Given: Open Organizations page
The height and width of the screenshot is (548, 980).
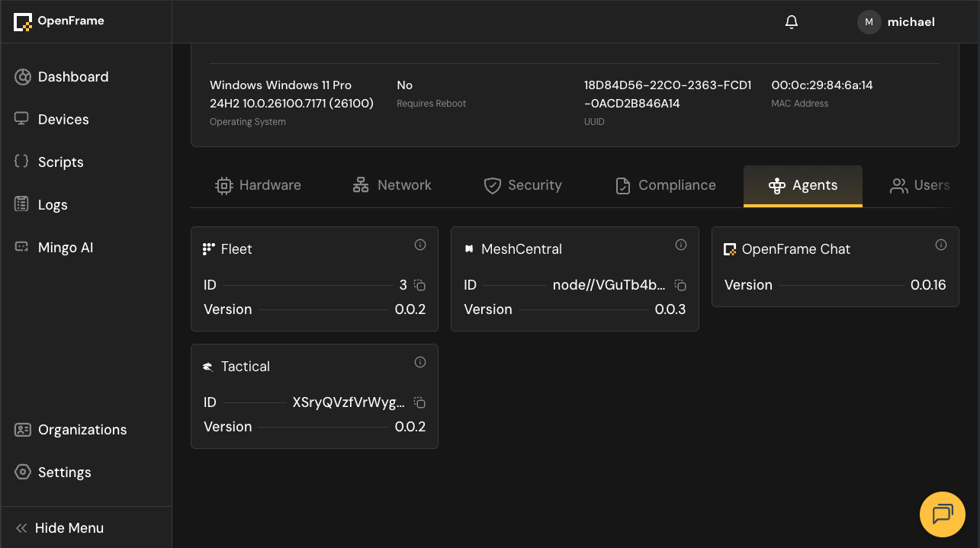Looking at the screenshot, I should click(85, 430).
